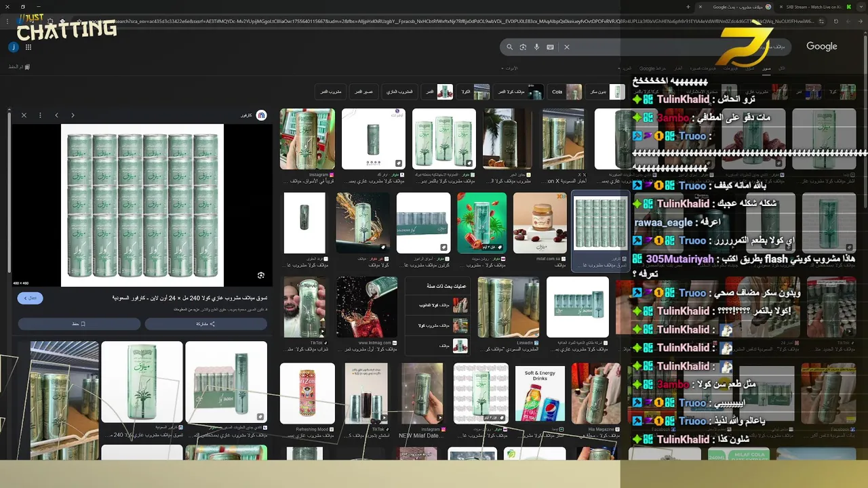868x488 pixels.
Task: Click the Carrefour (كارفور) source logo
Action: (x=261, y=115)
